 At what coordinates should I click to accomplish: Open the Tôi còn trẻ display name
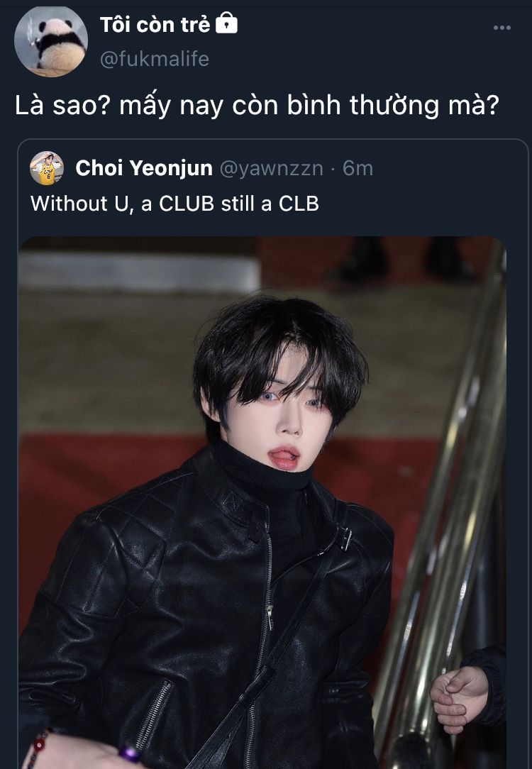pos(155,25)
